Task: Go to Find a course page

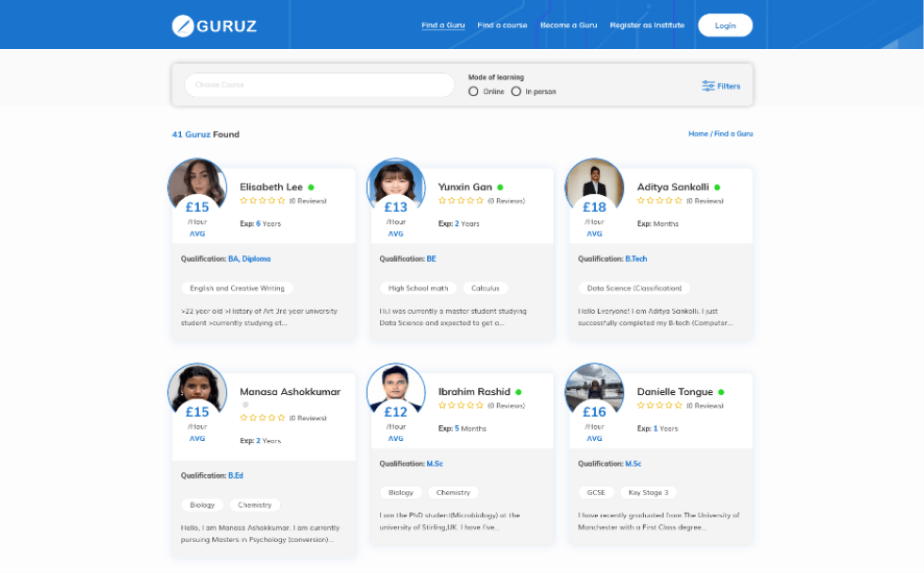Action: tap(503, 25)
